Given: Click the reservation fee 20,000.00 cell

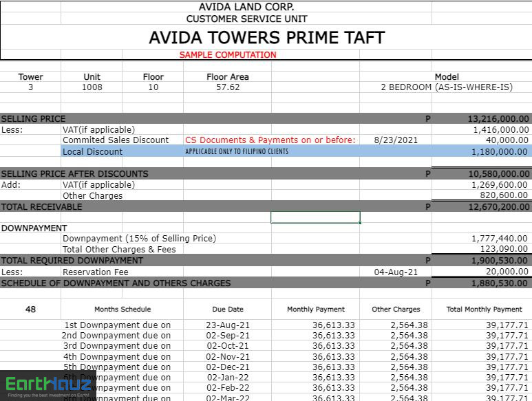Looking at the screenshot, I should 507,271.
